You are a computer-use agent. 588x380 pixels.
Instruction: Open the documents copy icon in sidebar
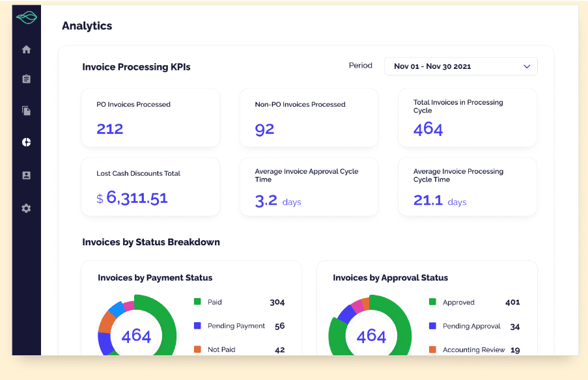(x=27, y=111)
